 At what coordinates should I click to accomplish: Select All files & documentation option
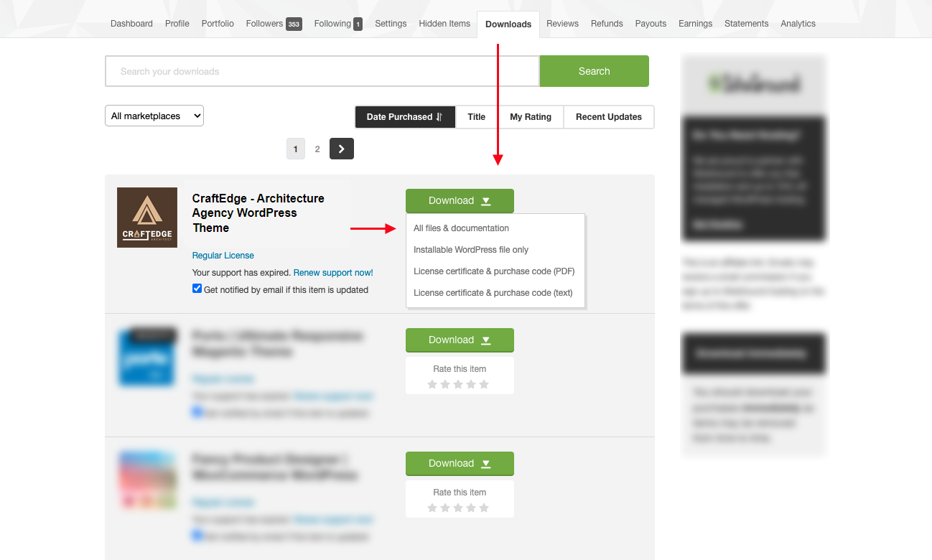[461, 228]
